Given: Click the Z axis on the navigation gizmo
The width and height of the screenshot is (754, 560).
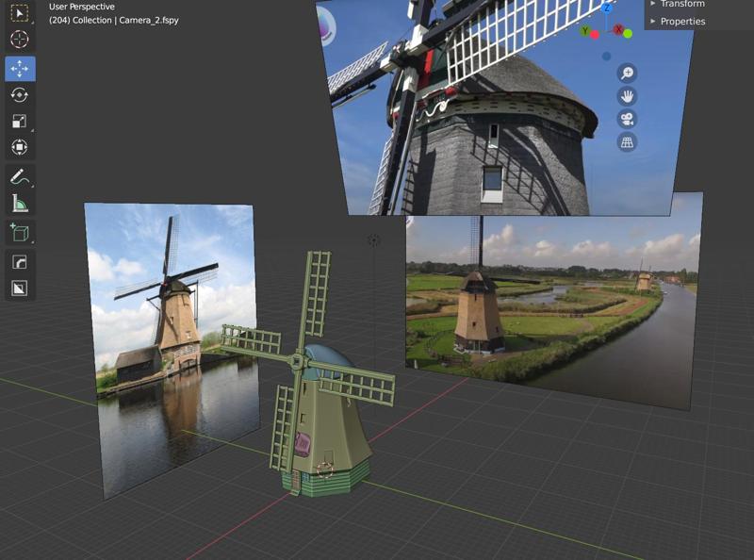Looking at the screenshot, I should point(608,9).
